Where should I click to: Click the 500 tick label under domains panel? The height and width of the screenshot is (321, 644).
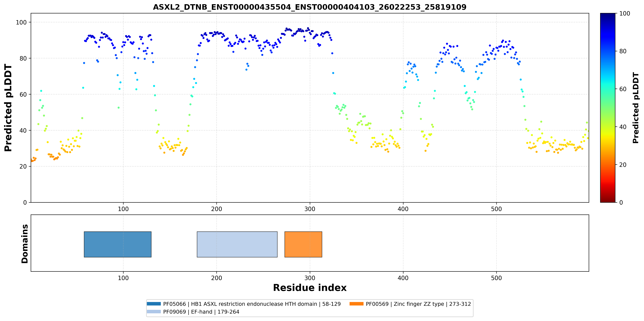[x=496, y=278]
